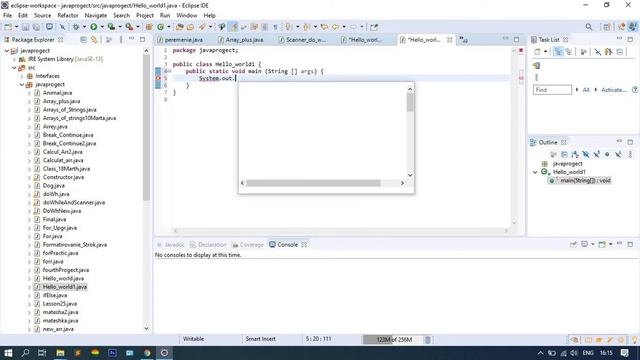Click the content assist popup horizontal scrollbar

coord(313,183)
